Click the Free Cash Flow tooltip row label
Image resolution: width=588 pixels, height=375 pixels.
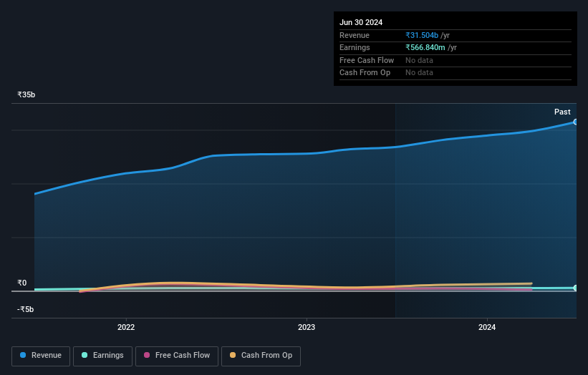coord(367,60)
